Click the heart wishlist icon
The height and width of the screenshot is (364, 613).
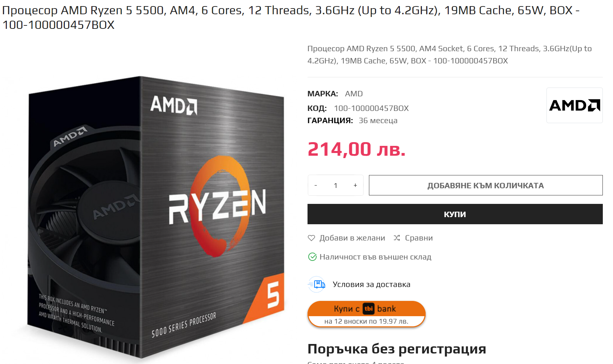tap(311, 238)
